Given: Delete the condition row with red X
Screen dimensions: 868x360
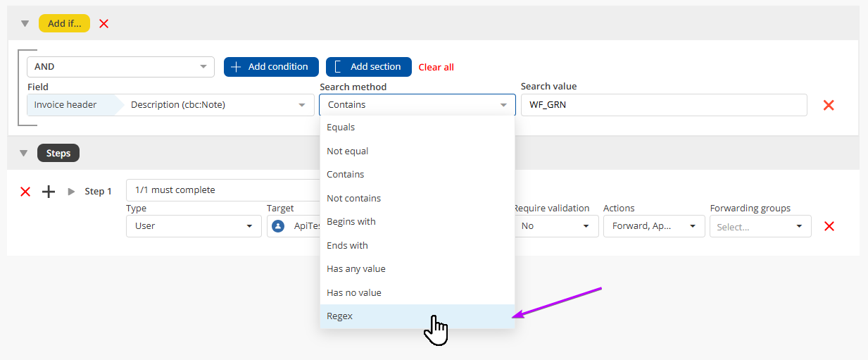Looking at the screenshot, I should point(829,105).
